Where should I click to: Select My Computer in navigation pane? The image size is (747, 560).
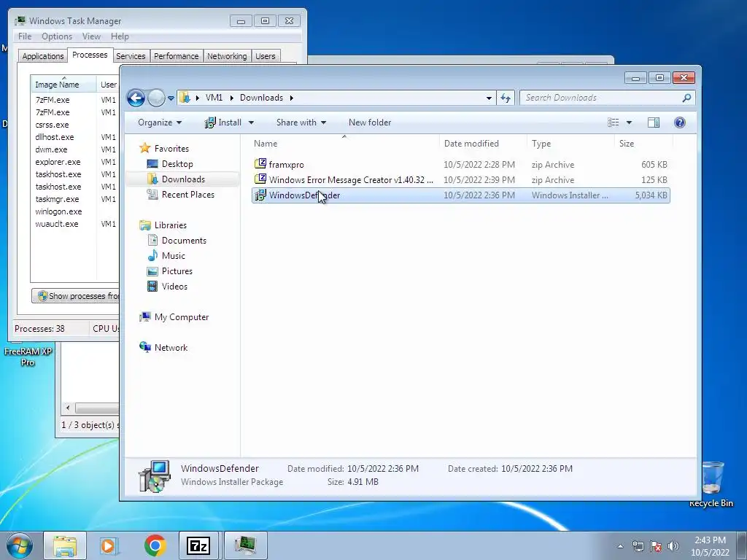(x=181, y=317)
